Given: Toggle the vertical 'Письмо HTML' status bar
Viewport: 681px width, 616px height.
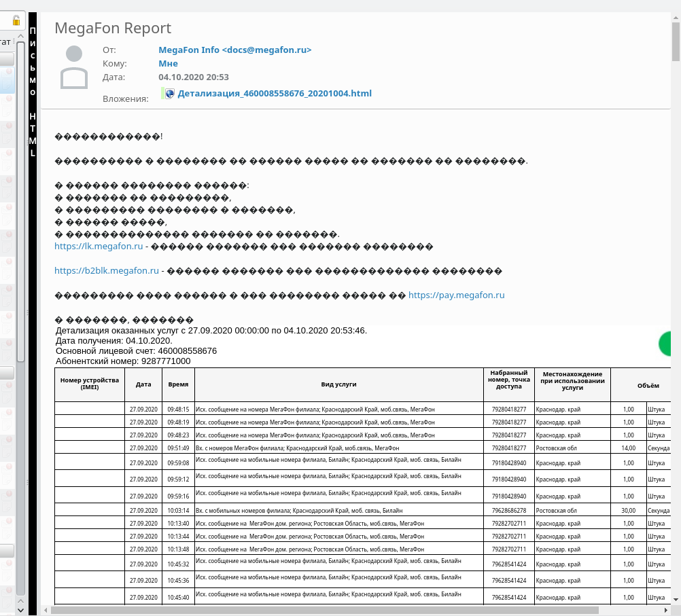Looking at the screenshot, I should [x=33, y=313].
